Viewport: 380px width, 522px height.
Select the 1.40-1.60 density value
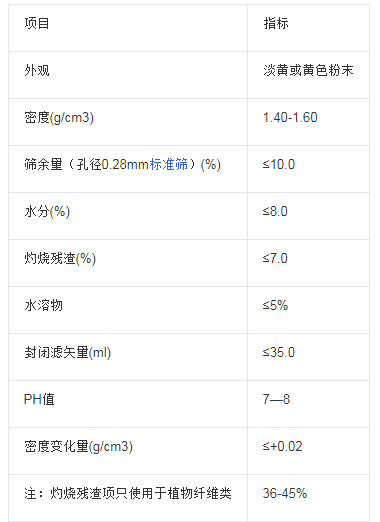(x=290, y=118)
